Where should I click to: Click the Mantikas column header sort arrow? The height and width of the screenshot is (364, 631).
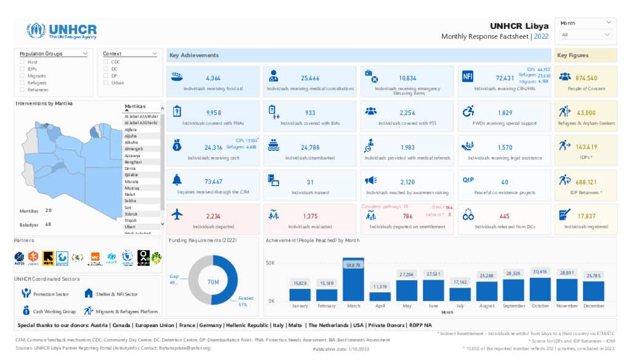click(x=128, y=110)
